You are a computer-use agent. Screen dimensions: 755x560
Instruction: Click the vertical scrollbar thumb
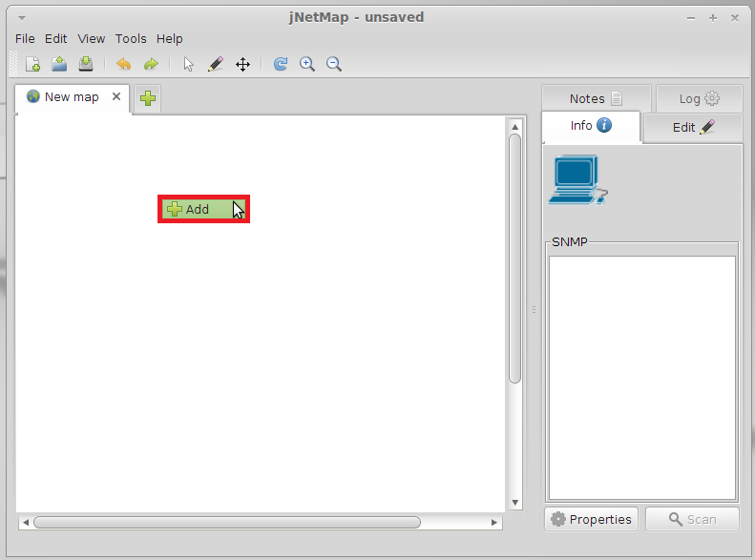(514, 259)
